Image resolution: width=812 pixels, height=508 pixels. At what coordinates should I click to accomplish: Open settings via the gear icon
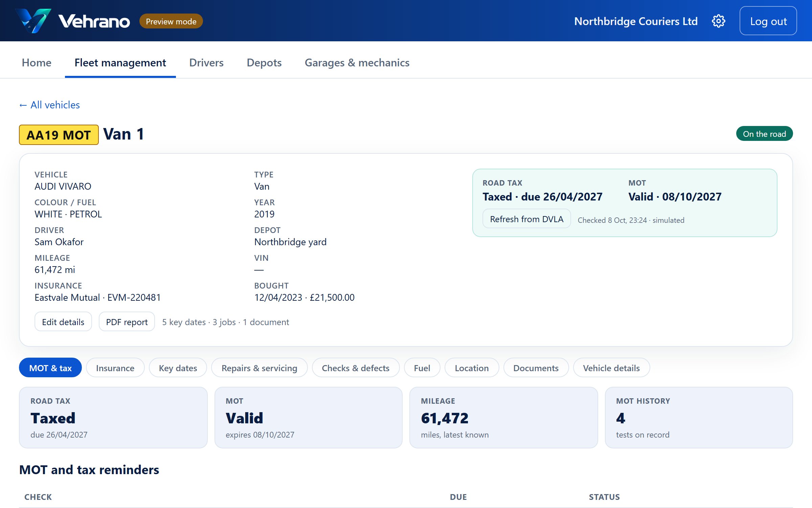(x=718, y=21)
